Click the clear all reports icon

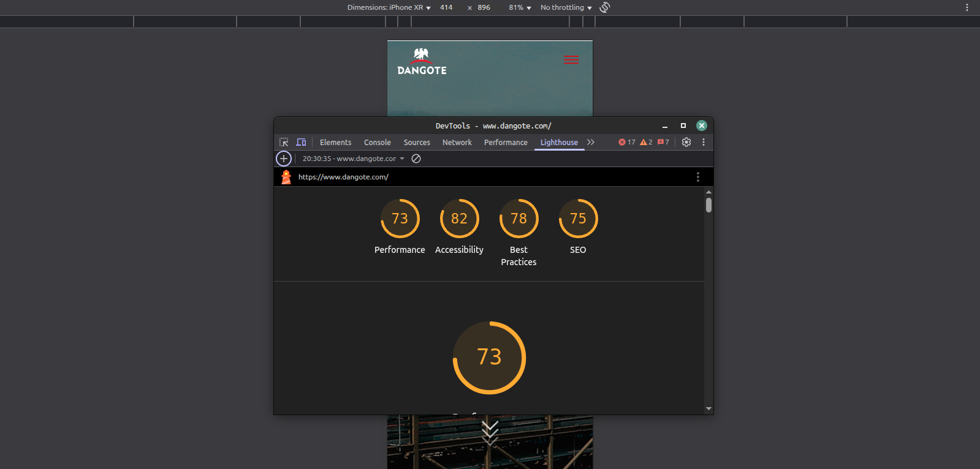click(416, 159)
